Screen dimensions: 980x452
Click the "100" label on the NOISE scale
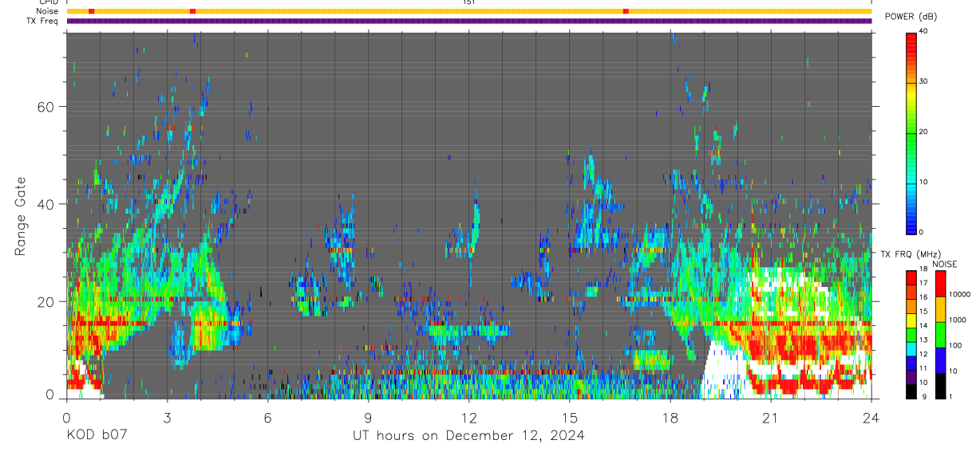pos(954,346)
